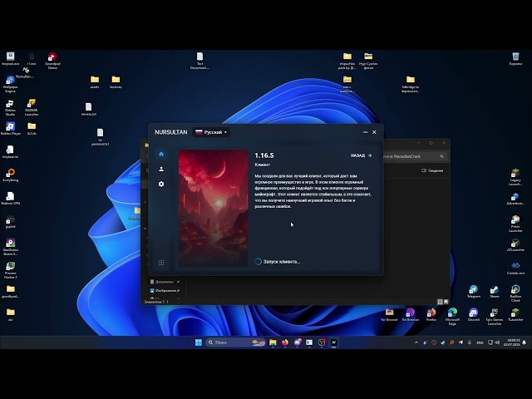Select the Text Document file on desktop
This screenshot has height=399, width=532.
click(x=199, y=61)
